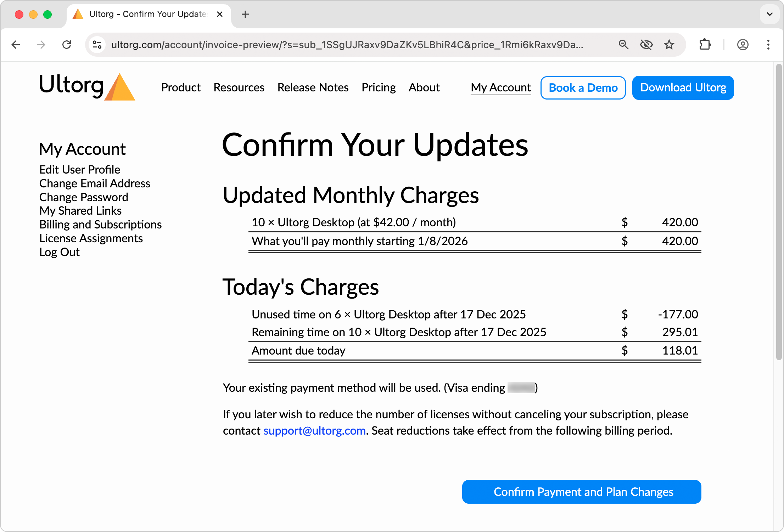This screenshot has height=532, width=784.
Task: Switch to the Pricing menu item
Action: [379, 87]
